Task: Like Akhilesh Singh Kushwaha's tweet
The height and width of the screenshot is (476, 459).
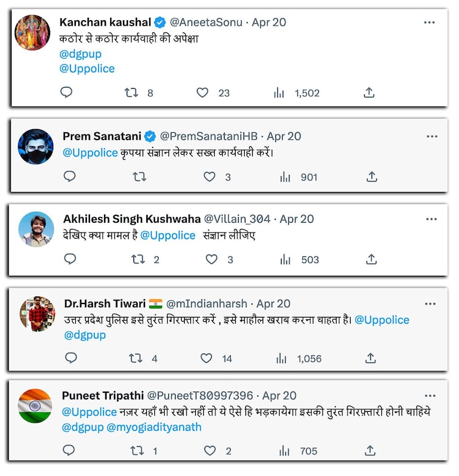Action: coord(211,259)
